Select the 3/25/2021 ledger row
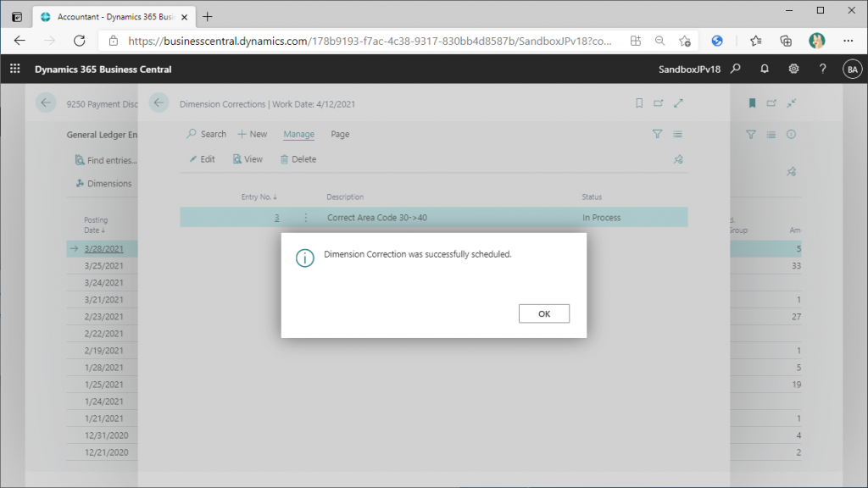868x488 pixels. click(x=103, y=265)
